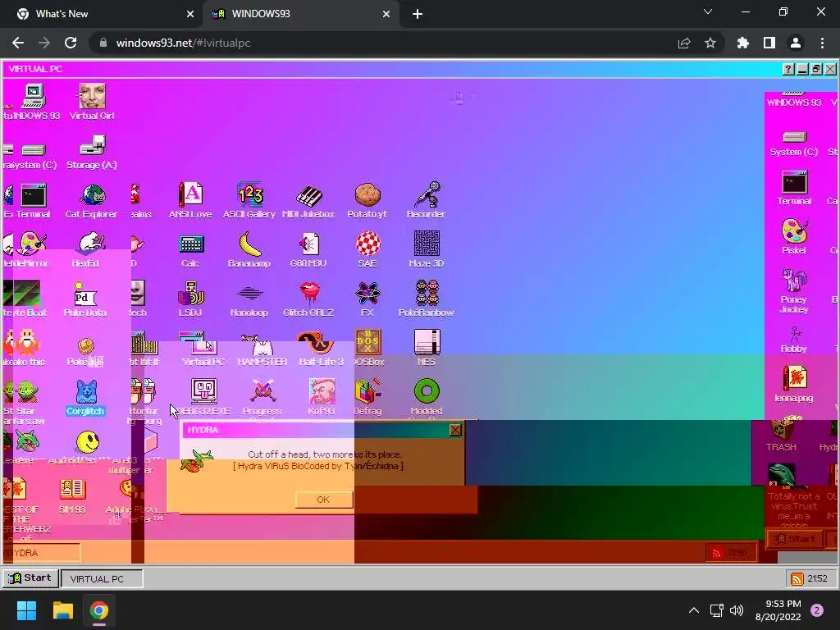840x630 pixels.
Task: Open the Progress crossed-swords icon
Action: 262,398
